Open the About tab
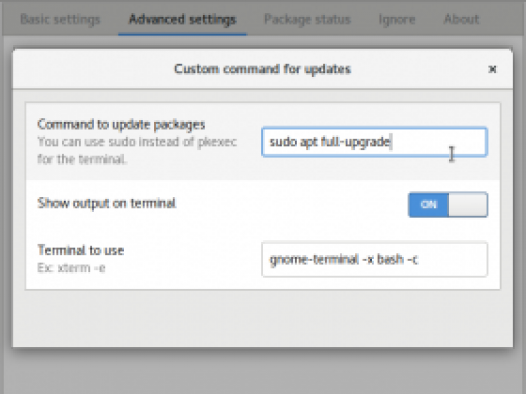 click(x=461, y=19)
